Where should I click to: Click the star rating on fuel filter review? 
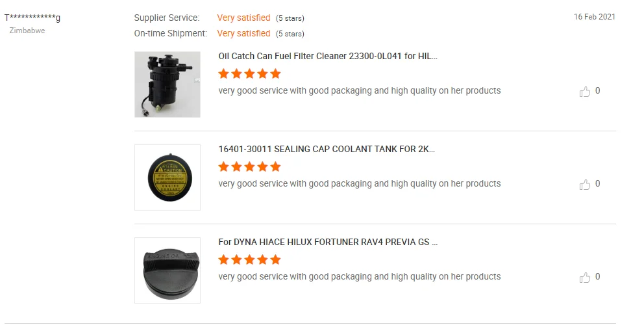pyautogui.click(x=250, y=73)
